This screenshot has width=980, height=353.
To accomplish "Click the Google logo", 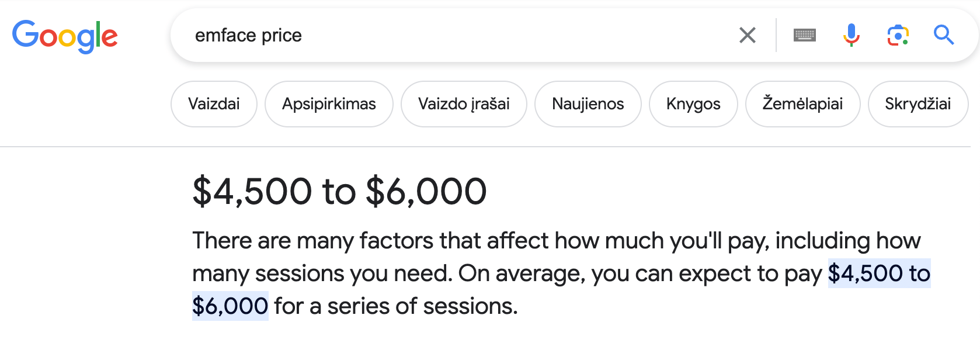I will tap(65, 36).
